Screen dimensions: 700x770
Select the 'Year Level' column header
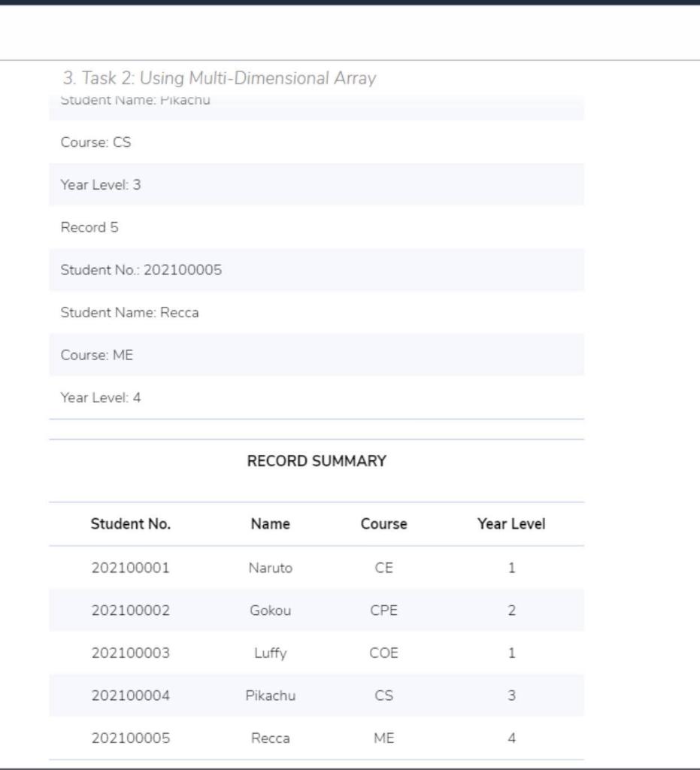[512, 524]
